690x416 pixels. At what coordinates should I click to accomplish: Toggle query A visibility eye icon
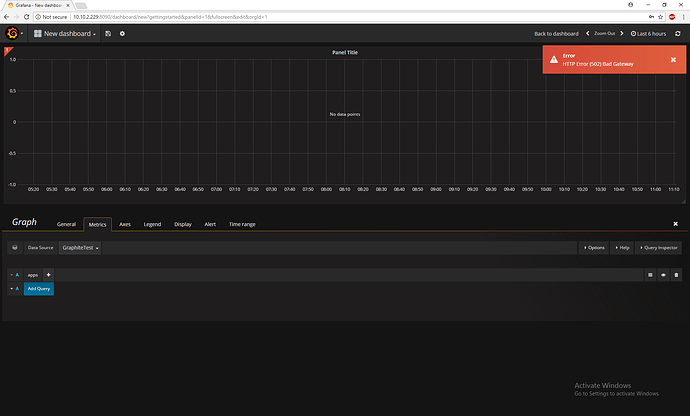[x=663, y=275]
